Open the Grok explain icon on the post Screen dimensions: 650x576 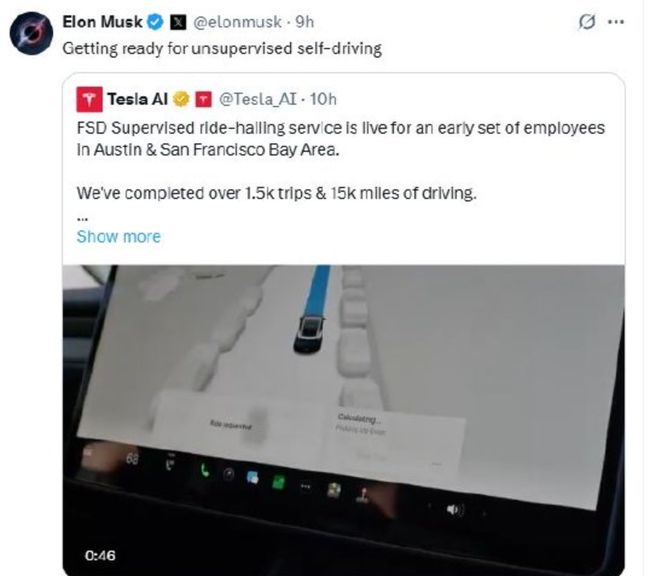coord(587,22)
